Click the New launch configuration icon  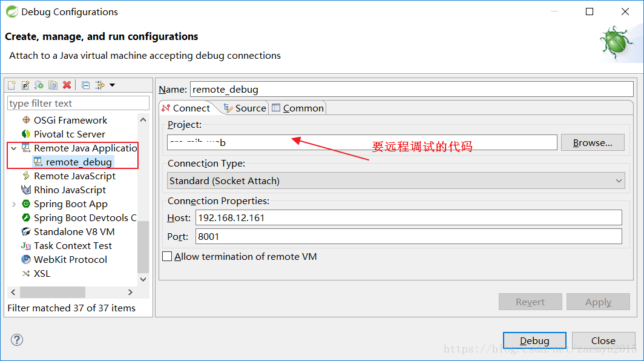[11, 85]
